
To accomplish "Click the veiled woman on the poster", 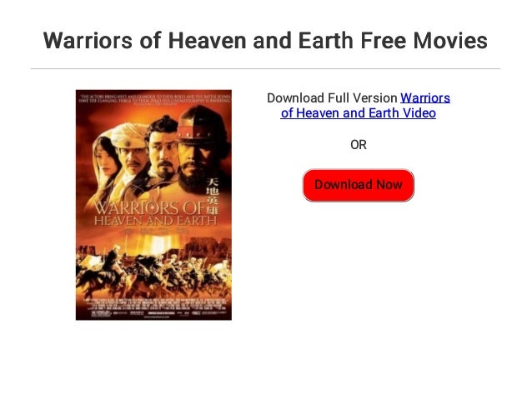I will [x=104, y=162].
